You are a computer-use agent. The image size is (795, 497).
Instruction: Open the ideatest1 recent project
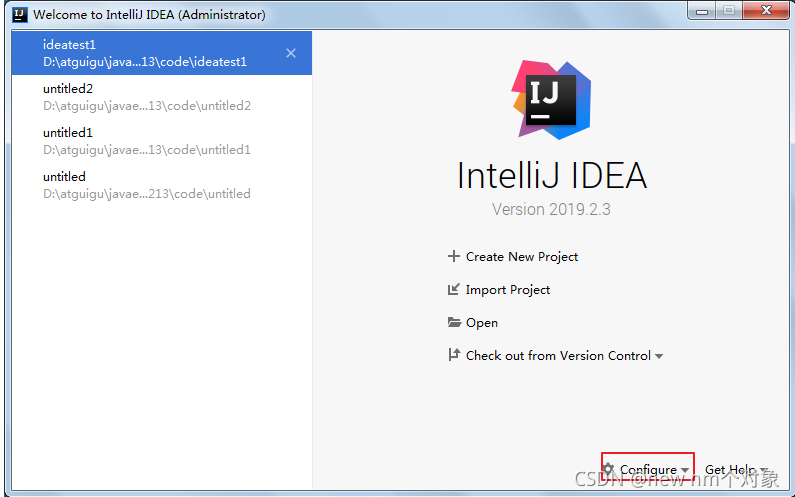pos(162,53)
